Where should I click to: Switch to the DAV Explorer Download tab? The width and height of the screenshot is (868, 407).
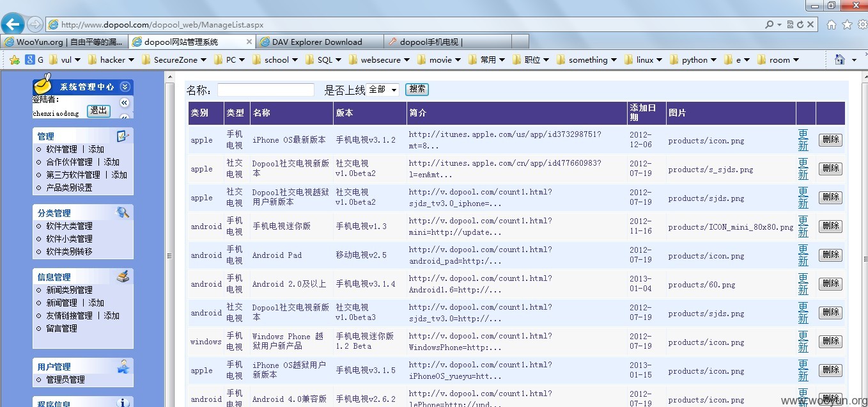317,42
